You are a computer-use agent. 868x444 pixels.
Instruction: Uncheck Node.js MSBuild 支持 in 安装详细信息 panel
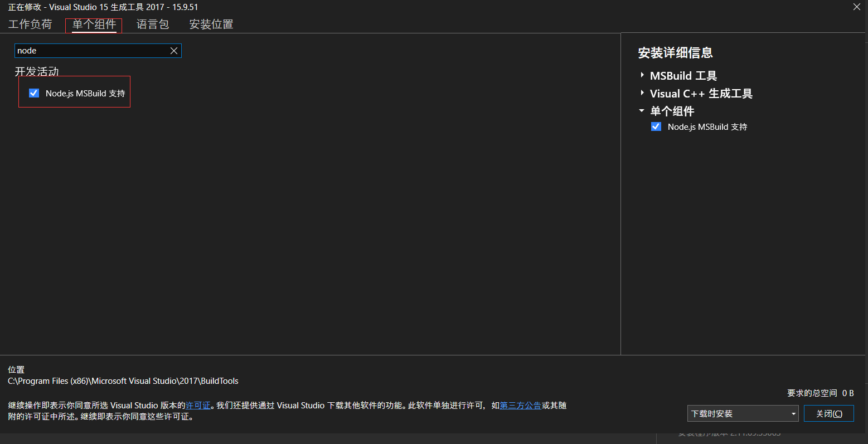[656, 126]
